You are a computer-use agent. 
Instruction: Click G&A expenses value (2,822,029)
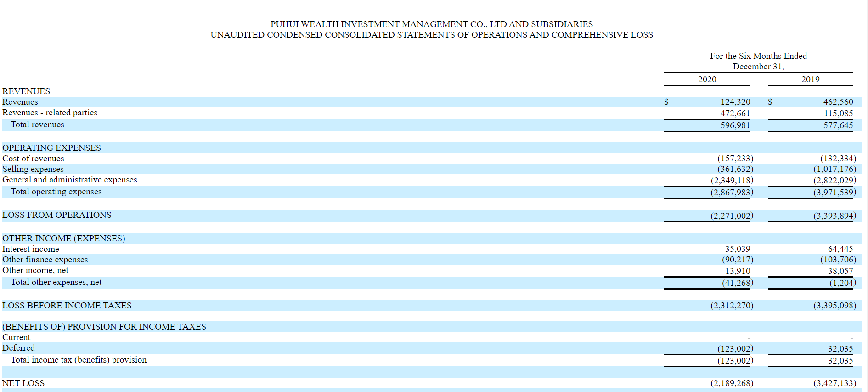click(x=835, y=181)
